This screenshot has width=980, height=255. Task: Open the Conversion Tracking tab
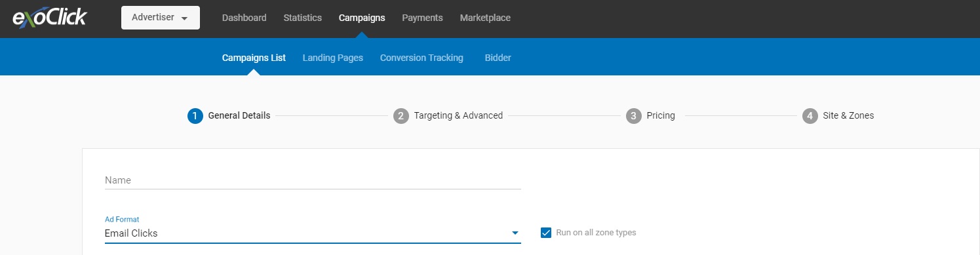pos(421,58)
